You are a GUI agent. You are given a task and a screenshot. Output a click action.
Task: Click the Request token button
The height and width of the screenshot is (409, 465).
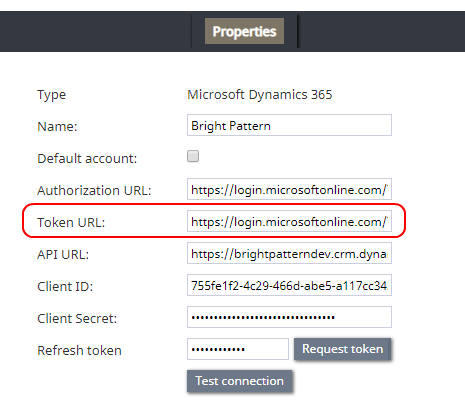(x=342, y=349)
